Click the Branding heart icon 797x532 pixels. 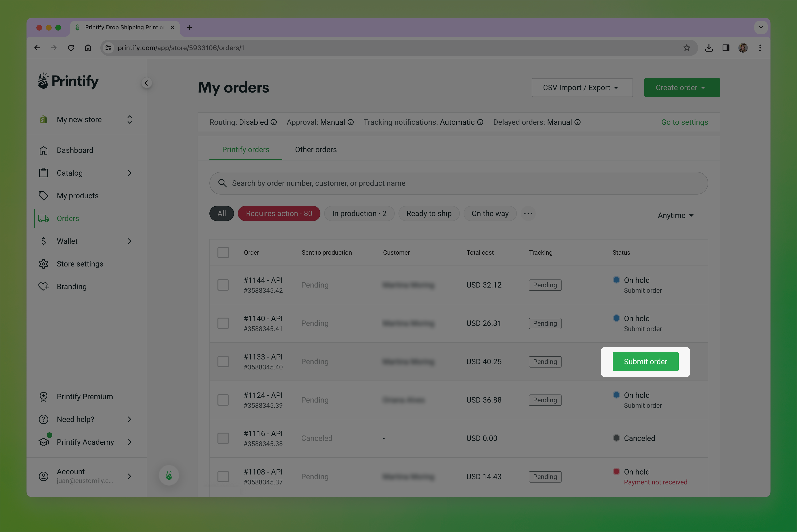coord(44,287)
